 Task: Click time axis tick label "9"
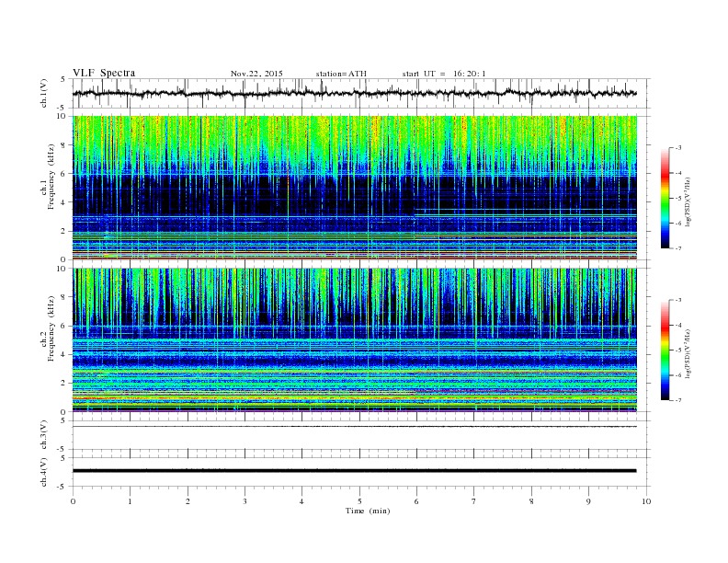point(588,501)
